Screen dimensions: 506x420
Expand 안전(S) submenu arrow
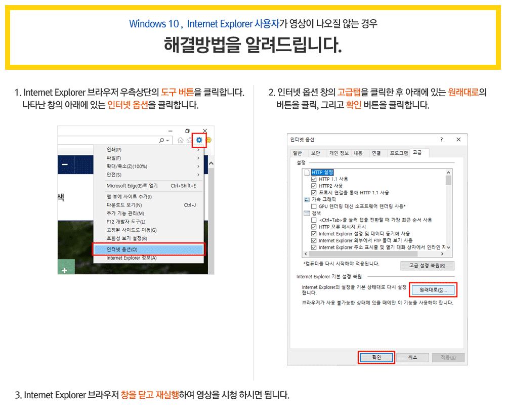198,175
